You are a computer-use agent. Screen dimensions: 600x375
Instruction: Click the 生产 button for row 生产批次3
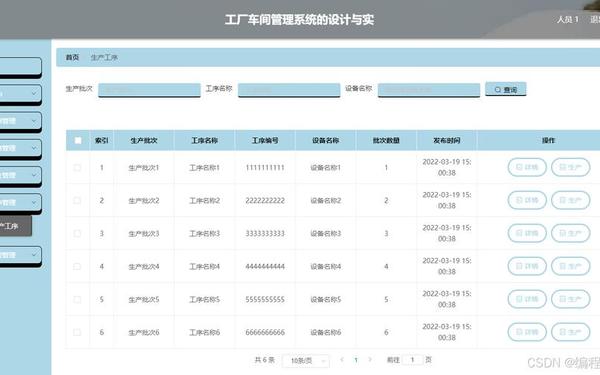pyautogui.click(x=571, y=233)
